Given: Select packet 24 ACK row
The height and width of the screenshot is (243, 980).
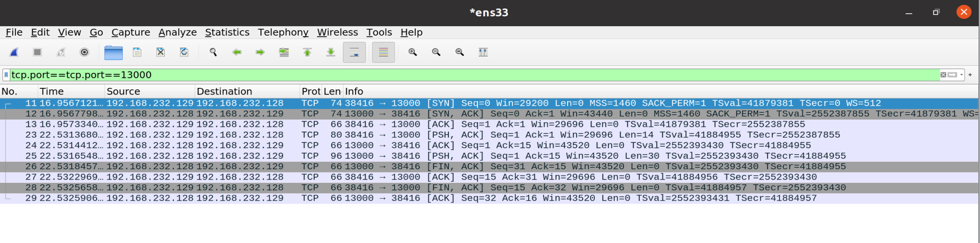Looking at the screenshot, I should (489, 146).
